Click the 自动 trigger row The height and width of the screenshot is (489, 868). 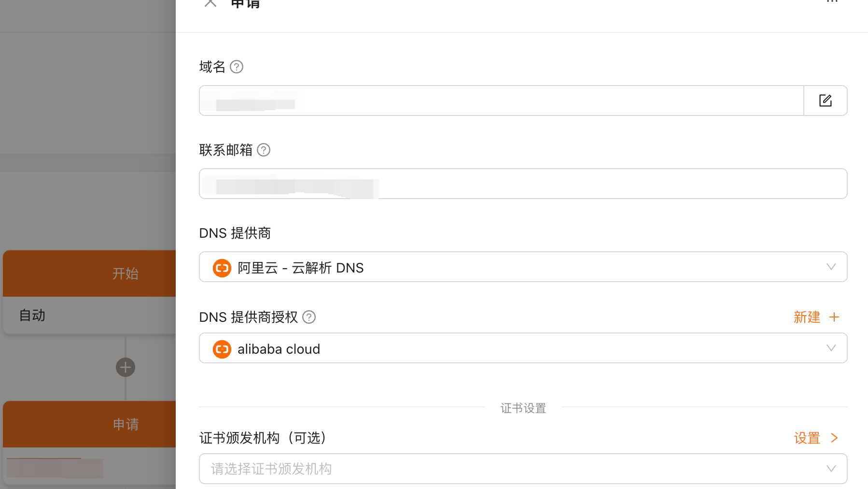click(90, 315)
